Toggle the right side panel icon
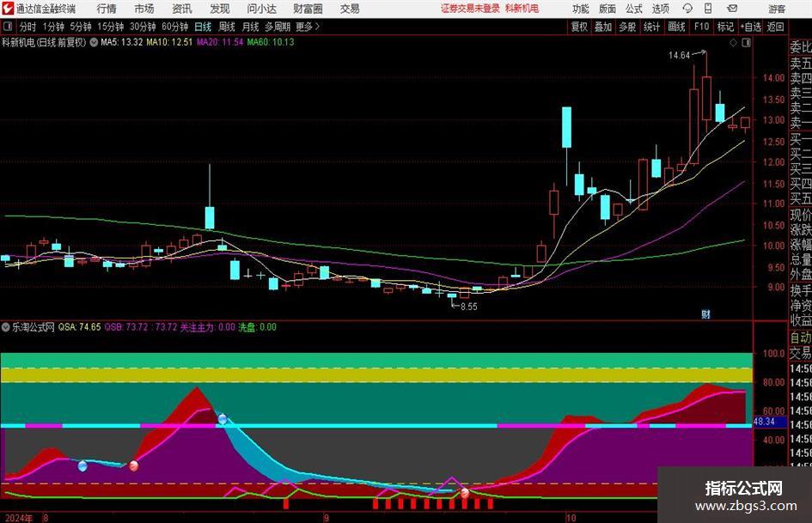The width and height of the screenshot is (812, 523). [746, 43]
